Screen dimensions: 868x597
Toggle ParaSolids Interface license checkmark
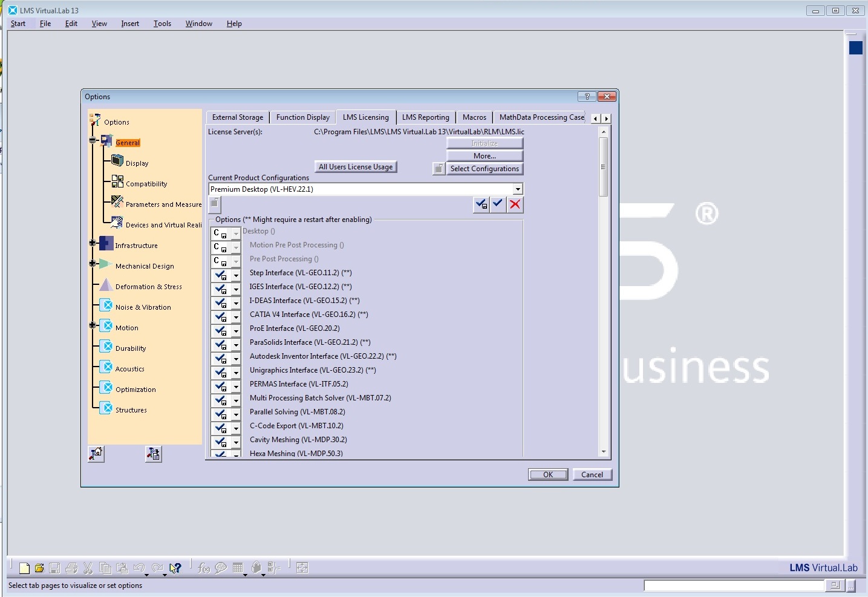(221, 344)
